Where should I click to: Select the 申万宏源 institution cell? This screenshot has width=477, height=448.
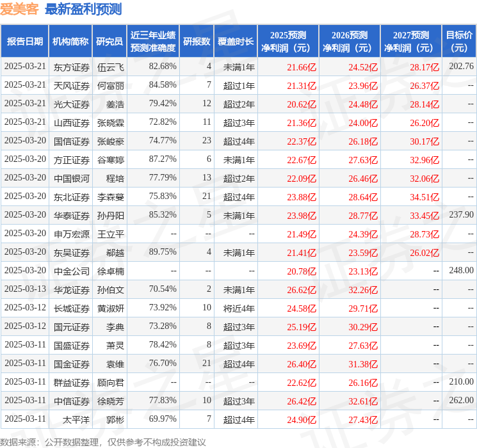(x=72, y=234)
